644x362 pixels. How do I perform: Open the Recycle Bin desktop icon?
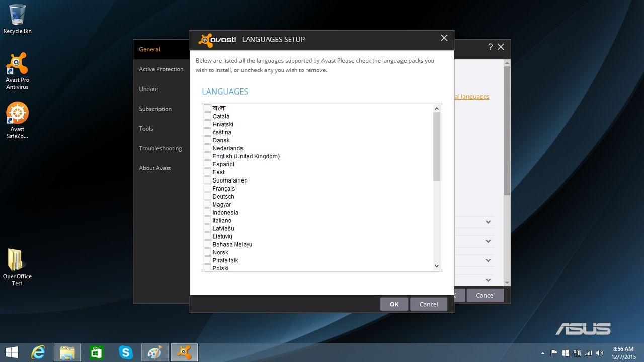17,19
